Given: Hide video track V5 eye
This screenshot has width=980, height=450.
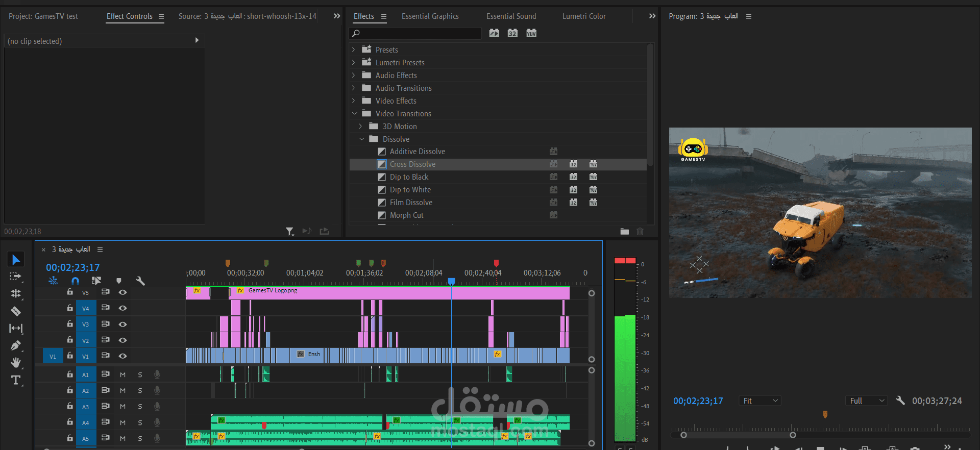Looking at the screenshot, I should (x=122, y=292).
